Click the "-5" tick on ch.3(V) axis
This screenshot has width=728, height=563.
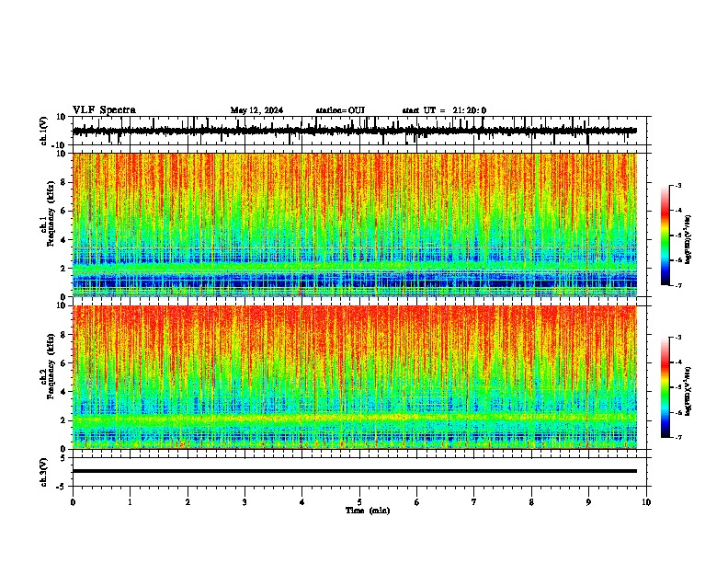point(62,487)
